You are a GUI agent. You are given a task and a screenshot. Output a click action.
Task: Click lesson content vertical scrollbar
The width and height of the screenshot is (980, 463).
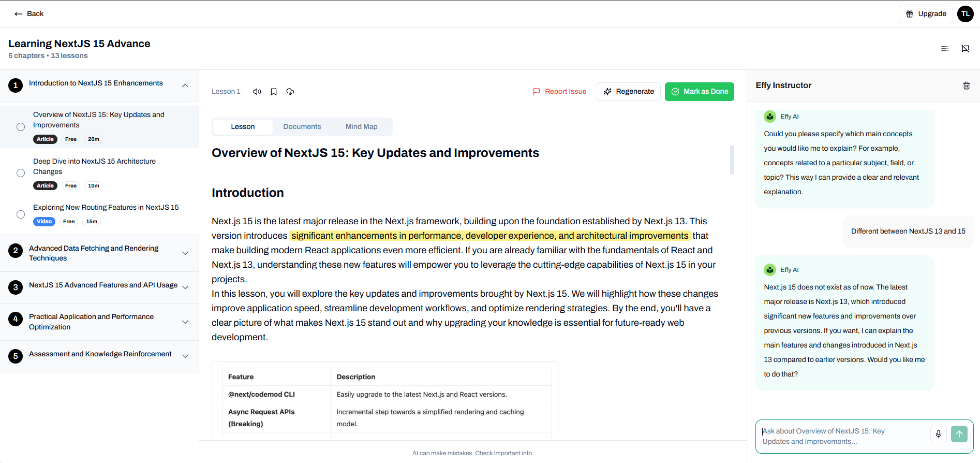pyautogui.click(x=732, y=160)
